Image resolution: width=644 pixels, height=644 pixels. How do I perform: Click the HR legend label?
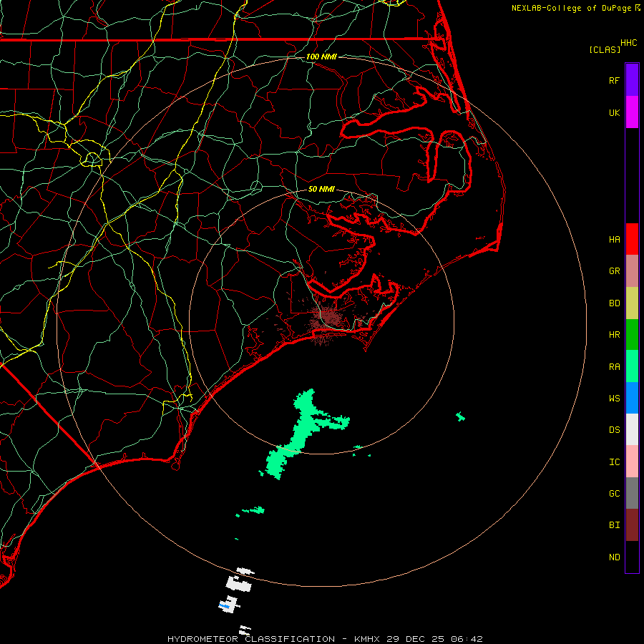[614, 335]
